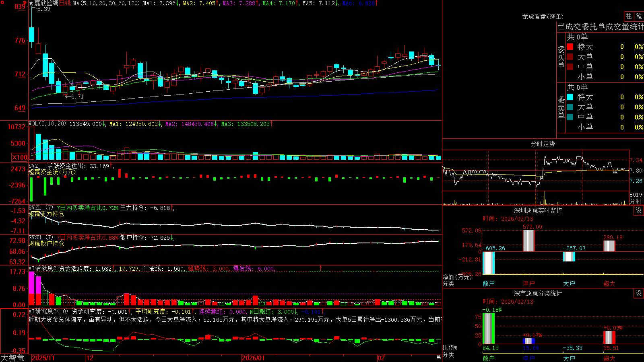Image resolution: width=644 pixels, height=362 pixels.
Task: Click the red 特大 buy order color swatch
Action: pos(570,47)
